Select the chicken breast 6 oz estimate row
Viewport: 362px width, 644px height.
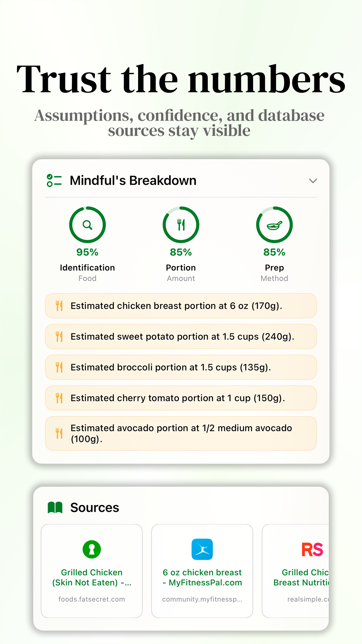181,306
